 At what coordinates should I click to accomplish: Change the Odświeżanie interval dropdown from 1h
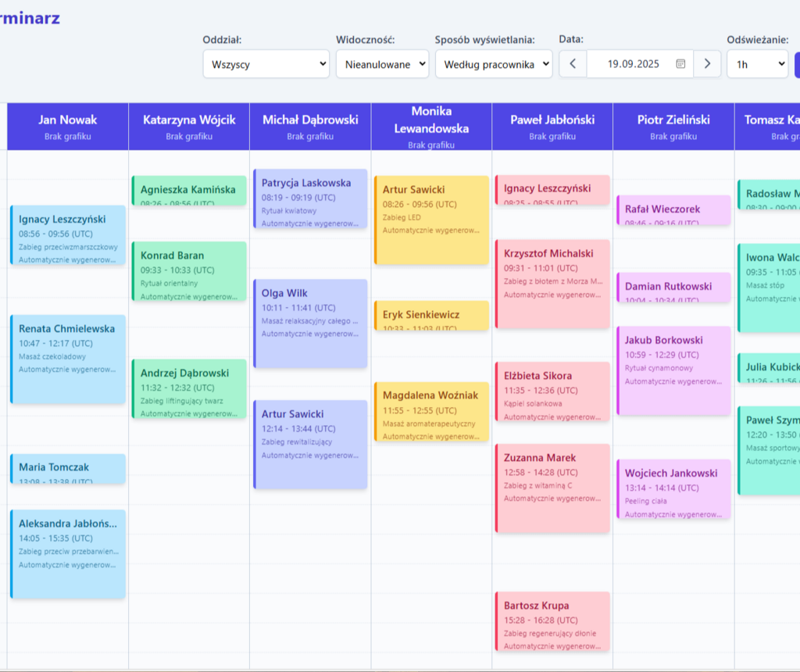click(757, 64)
